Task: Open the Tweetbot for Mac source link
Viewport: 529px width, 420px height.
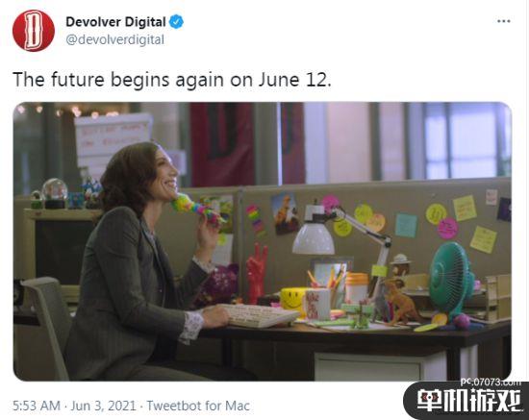Action: pos(198,406)
